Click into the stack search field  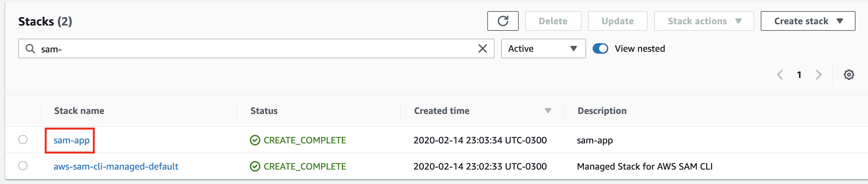point(256,48)
